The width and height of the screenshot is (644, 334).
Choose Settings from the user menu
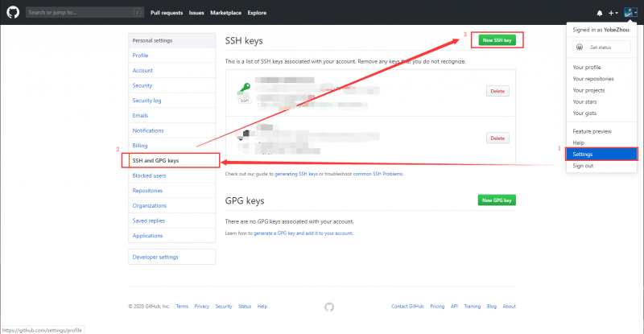click(x=601, y=154)
